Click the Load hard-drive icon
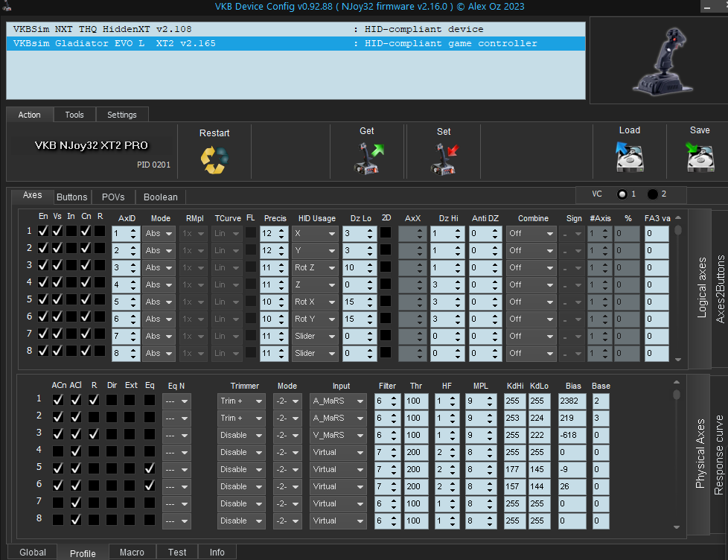This screenshot has width=728, height=560. pyautogui.click(x=629, y=158)
